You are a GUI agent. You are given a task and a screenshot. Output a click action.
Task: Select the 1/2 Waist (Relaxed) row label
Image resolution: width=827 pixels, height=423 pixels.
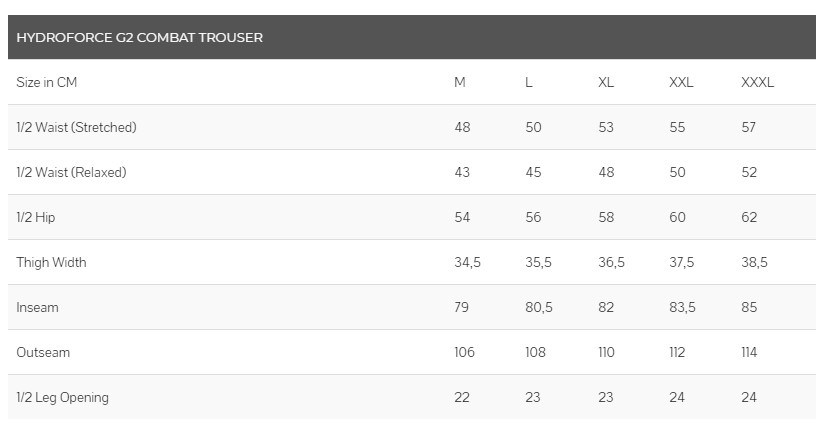(x=72, y=172)
